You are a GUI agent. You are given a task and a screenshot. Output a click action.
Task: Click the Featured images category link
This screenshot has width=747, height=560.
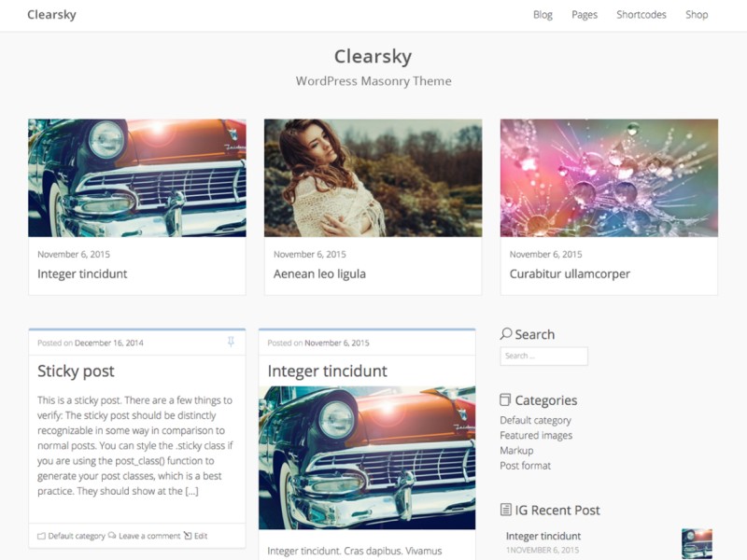point(536,435)
